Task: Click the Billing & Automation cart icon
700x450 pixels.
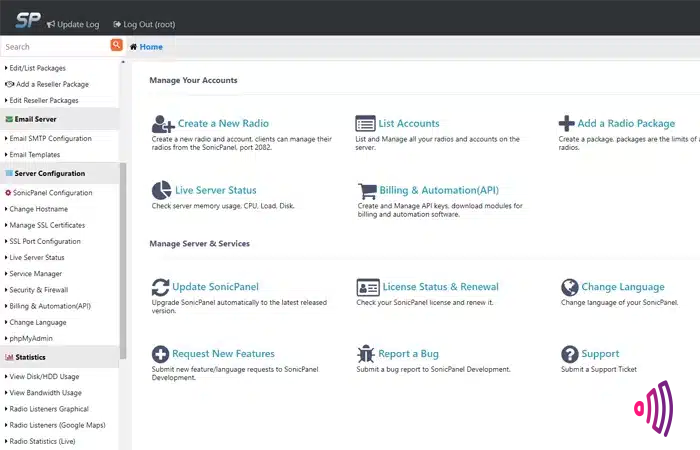Action: pos(366,190)
